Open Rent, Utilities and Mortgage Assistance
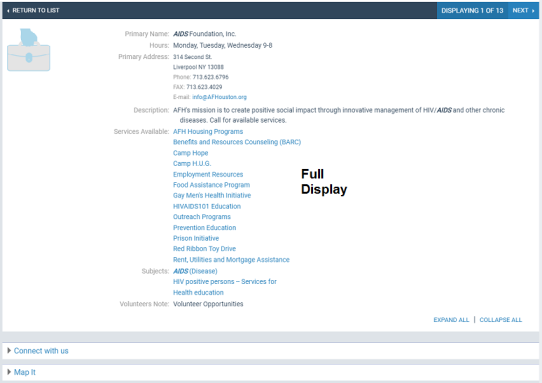The height and width of the screenshot is (383, 542). pos(231,260)
